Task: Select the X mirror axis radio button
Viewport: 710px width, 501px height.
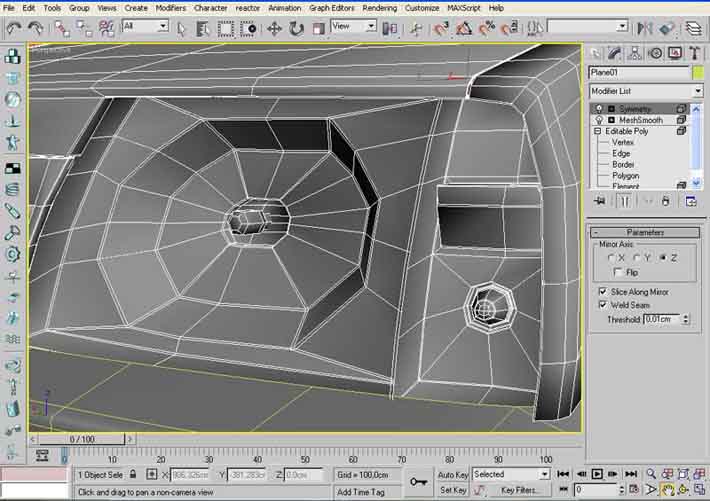Action: pyautogui.click(x=611, y=257)
